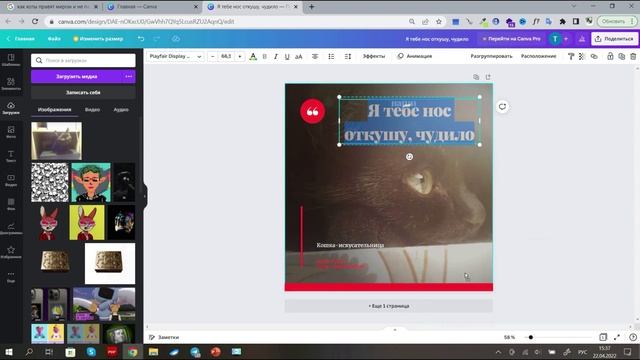Click the cloud save status icon
This screenshot has height=360, width=640.
(176, 39)
